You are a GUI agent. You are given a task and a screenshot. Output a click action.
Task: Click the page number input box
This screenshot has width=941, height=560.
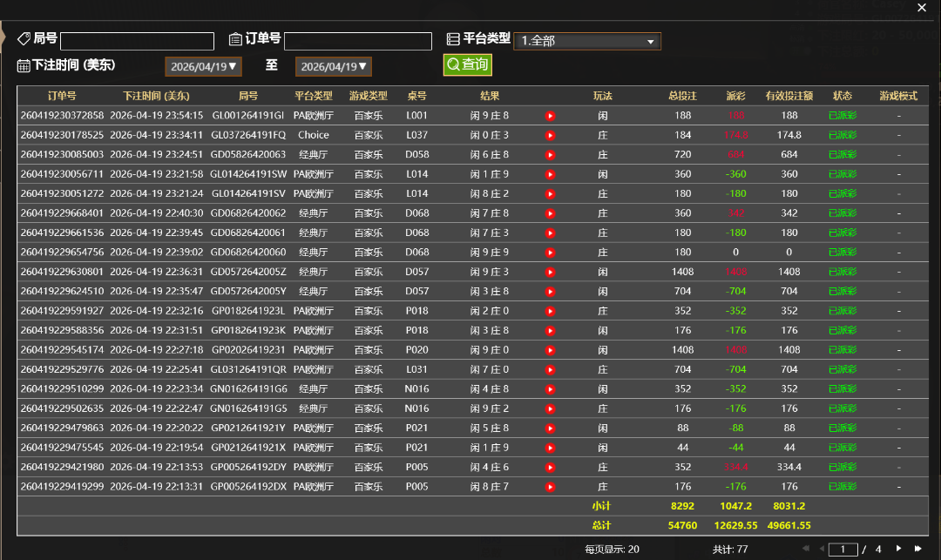(x=843, y=550)
